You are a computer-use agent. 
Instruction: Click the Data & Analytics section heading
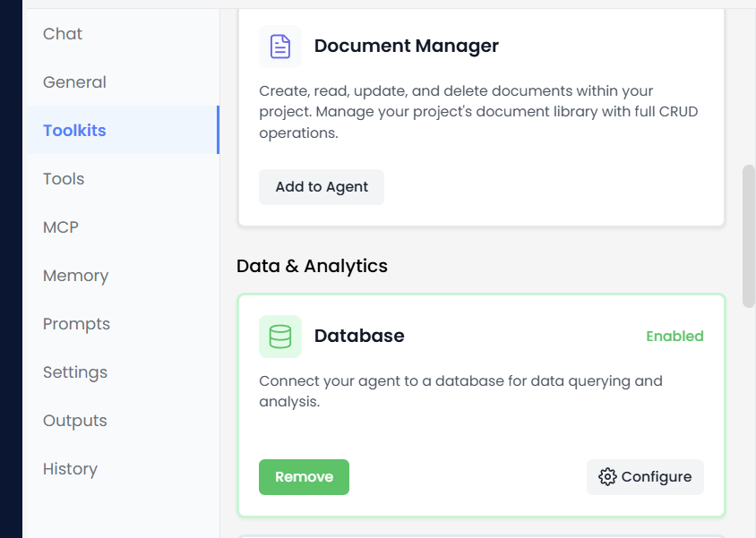tap(311, 266)
